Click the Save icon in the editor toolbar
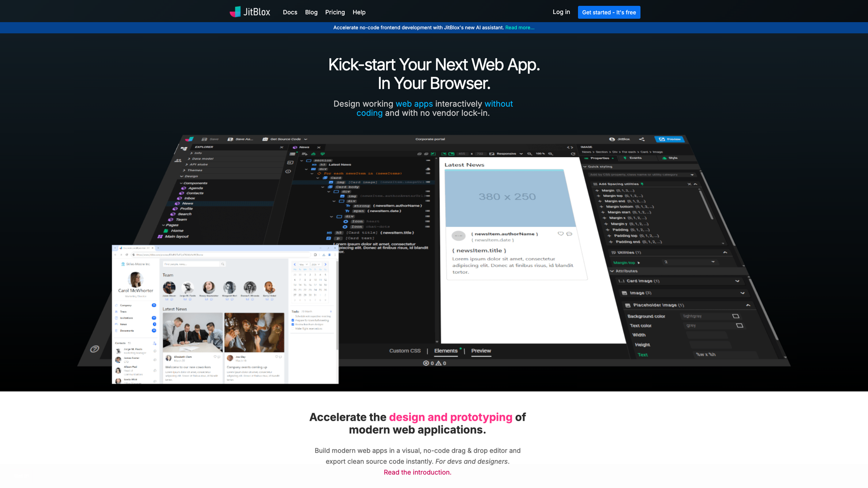The width and height of the screenshot is (868, 488). coord(203,139)
